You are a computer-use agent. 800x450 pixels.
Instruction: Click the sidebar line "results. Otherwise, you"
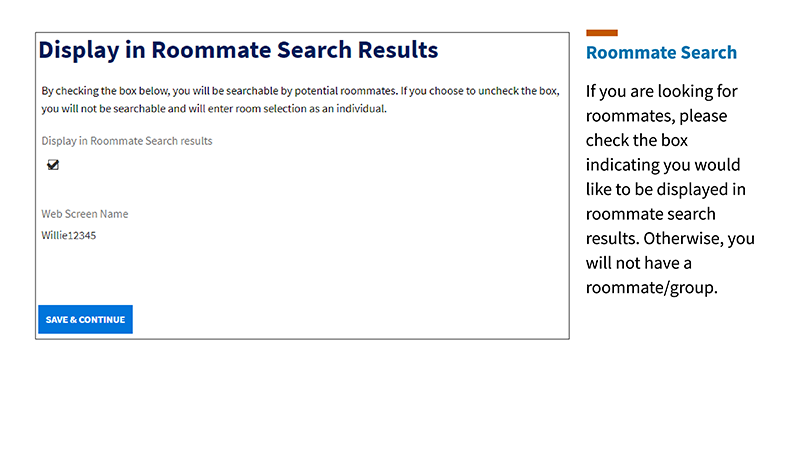[x=670, y=238]
